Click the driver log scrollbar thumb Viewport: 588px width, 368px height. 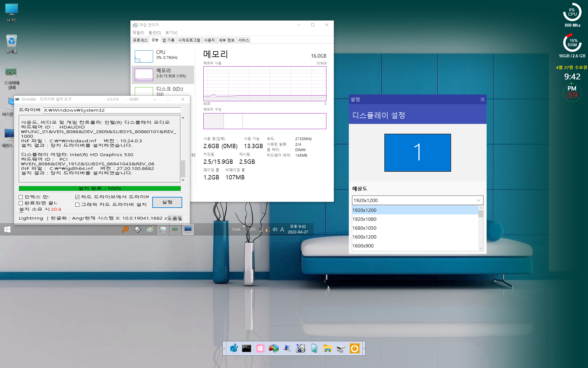coord(183,168)
